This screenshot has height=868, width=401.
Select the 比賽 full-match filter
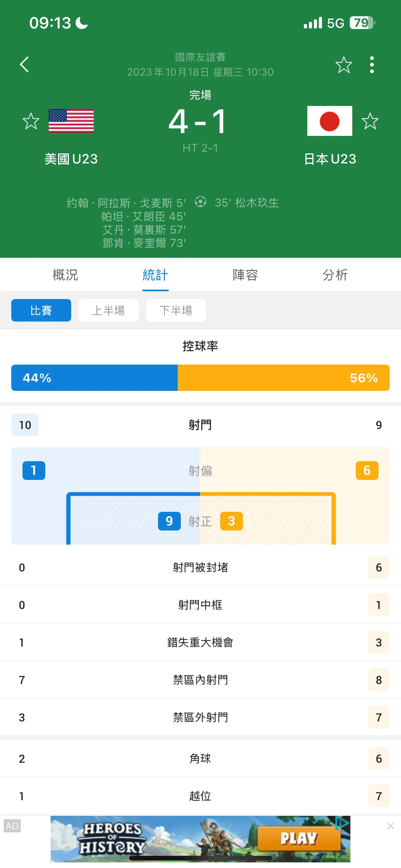click(41, 310)
